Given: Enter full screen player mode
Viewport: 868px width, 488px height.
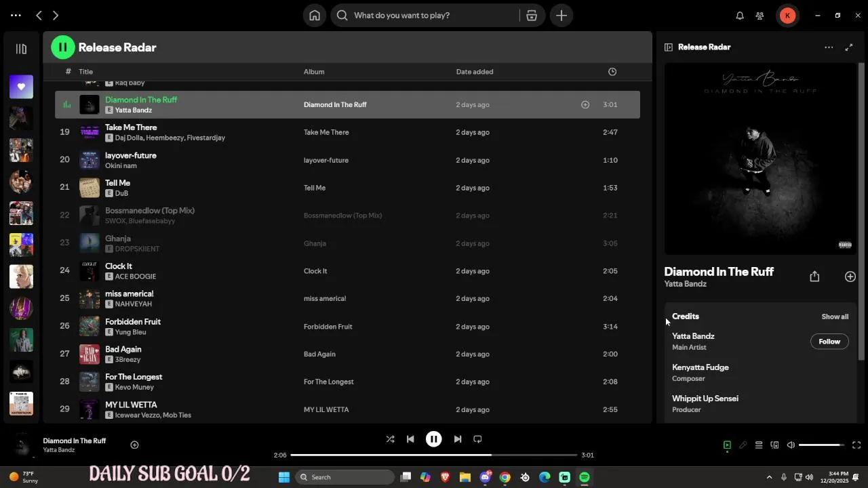Looking at the screenshot, I should [x=856, y=445].
